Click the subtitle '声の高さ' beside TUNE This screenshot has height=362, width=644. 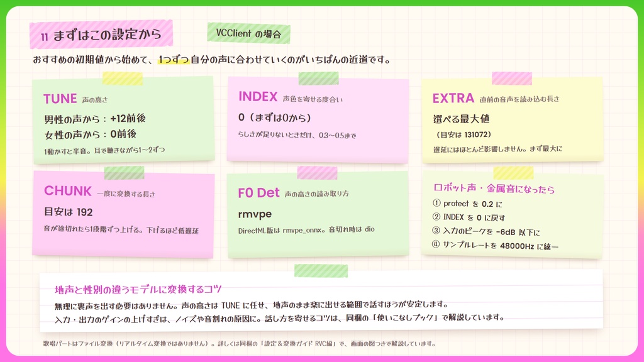pyautogui.click(x=94, y=100)
